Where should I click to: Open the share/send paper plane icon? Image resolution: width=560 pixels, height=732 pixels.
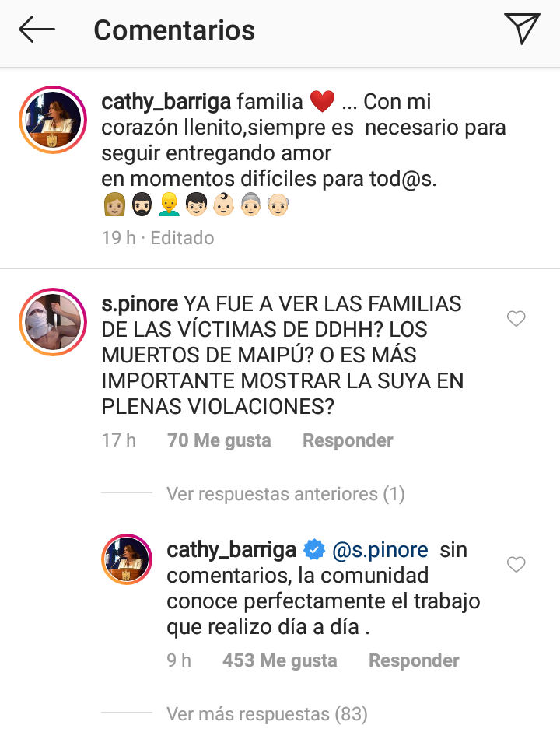(522, 30)
